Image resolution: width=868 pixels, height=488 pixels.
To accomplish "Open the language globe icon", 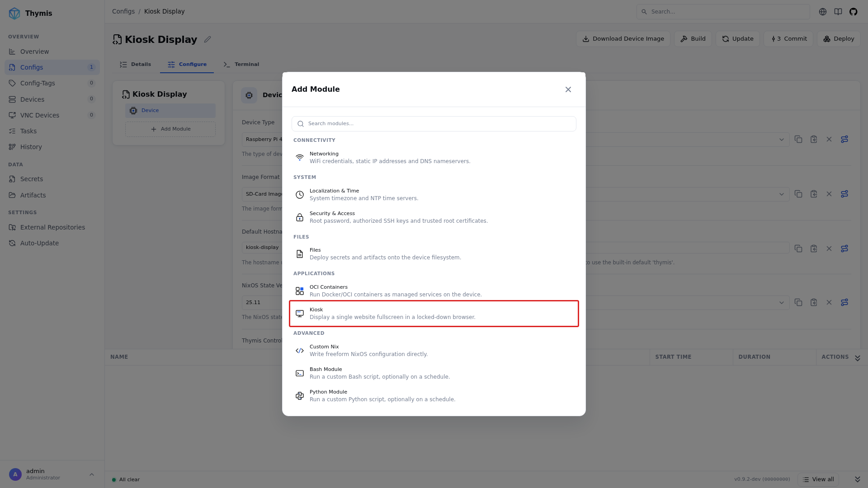I will [823, 12].
